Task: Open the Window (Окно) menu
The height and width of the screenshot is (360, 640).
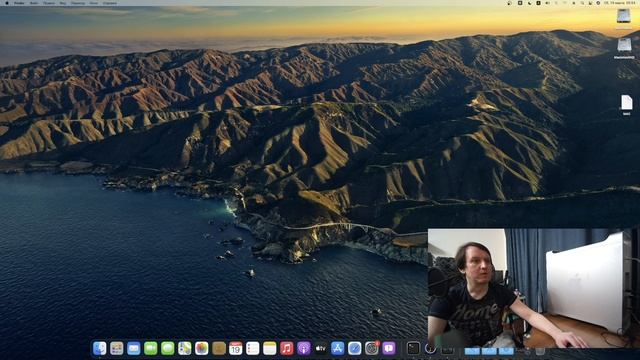Action: click(x=93, y=3)
